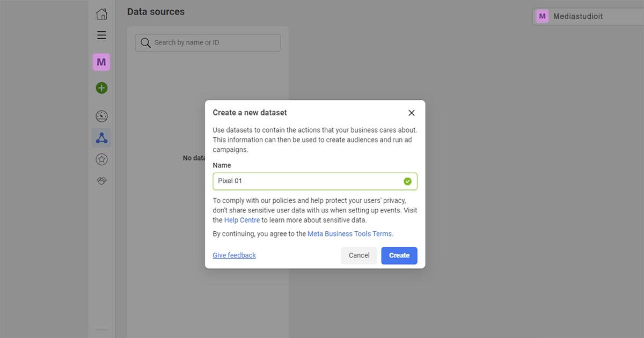Click the Name label above the field
Screen dimensions: 644x338
(222, 165)
